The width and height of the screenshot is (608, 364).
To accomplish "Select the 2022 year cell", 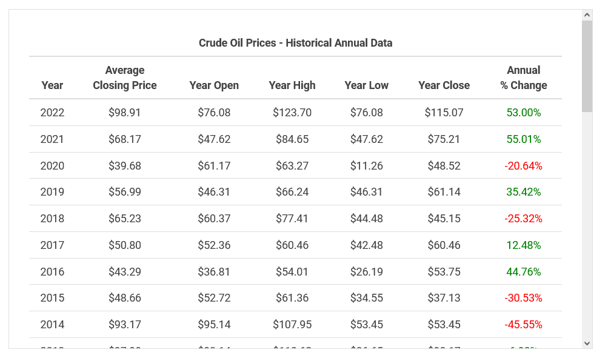I will coord(52,113).
